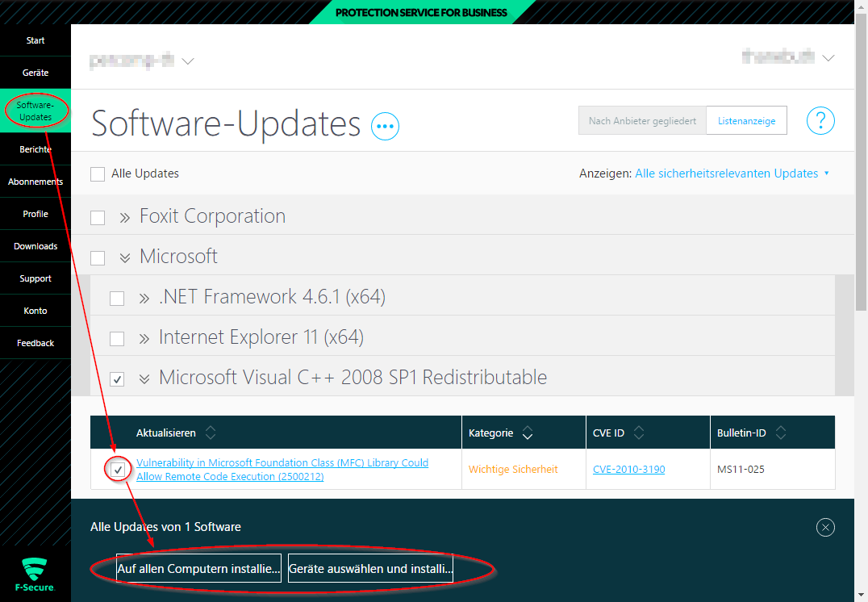
Task: Open Feedback from sidebar
Action: (x=35, y=344)
